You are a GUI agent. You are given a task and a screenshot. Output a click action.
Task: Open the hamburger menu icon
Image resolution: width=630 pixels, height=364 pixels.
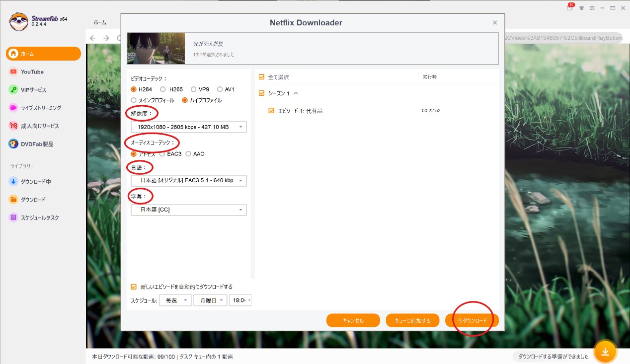click(x=592, y=8)
